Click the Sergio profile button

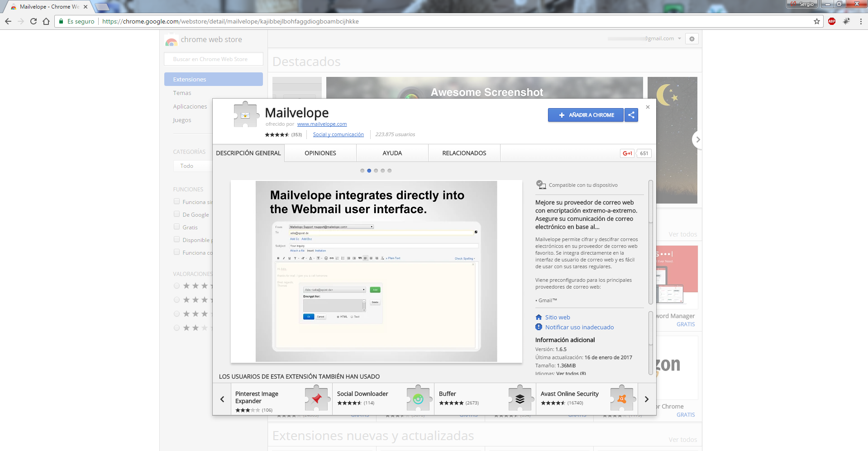[x=802, y=4]
